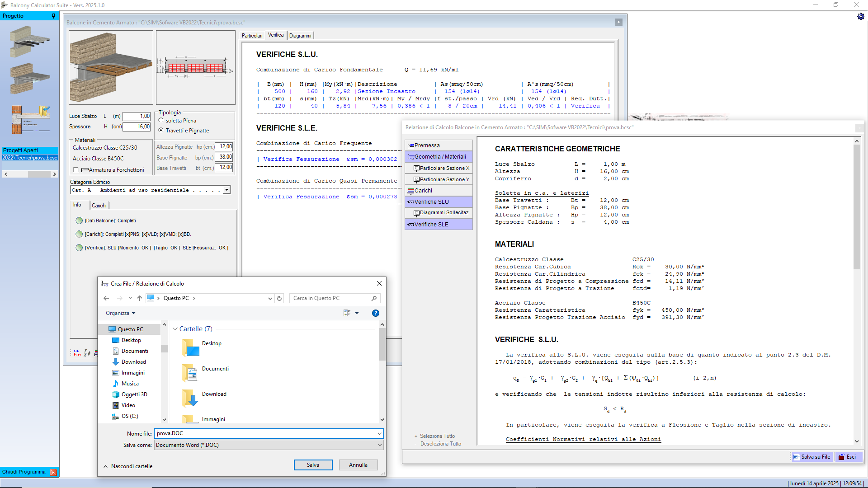Choose third balcony detail icon in Progetto panel
The image size is (868, 488).
click(x=31, y=120)
